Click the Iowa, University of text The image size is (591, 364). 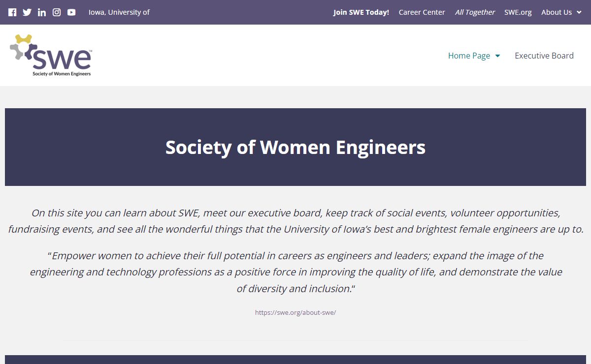[x=119, y=12]
